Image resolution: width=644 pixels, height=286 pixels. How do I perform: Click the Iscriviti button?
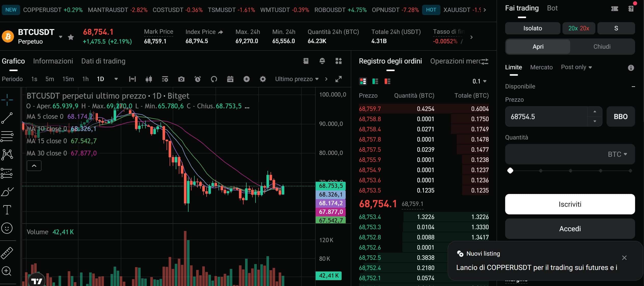[570, 204]
